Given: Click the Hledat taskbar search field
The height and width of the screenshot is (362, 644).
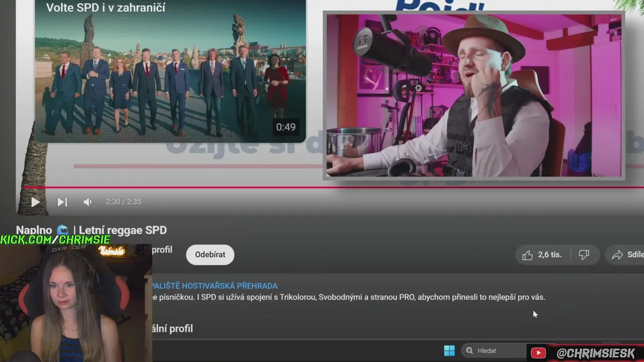Looking at the screenshot, I should [494, 350].
